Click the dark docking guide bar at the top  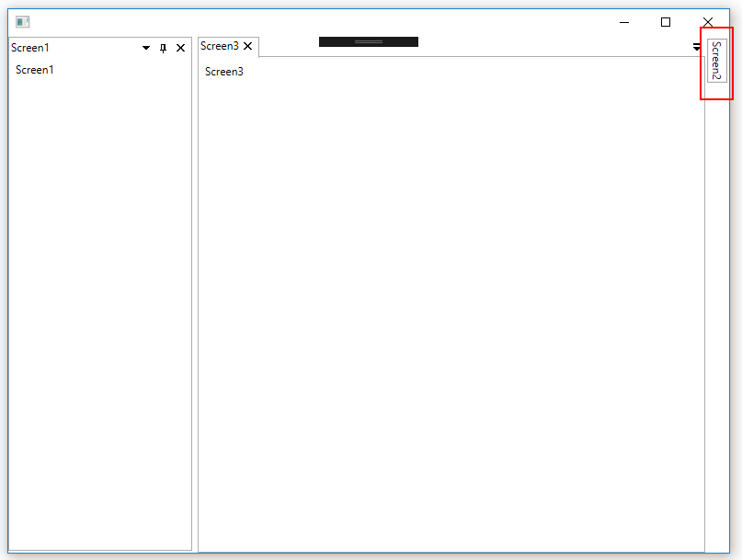click(x=368, y=40)
